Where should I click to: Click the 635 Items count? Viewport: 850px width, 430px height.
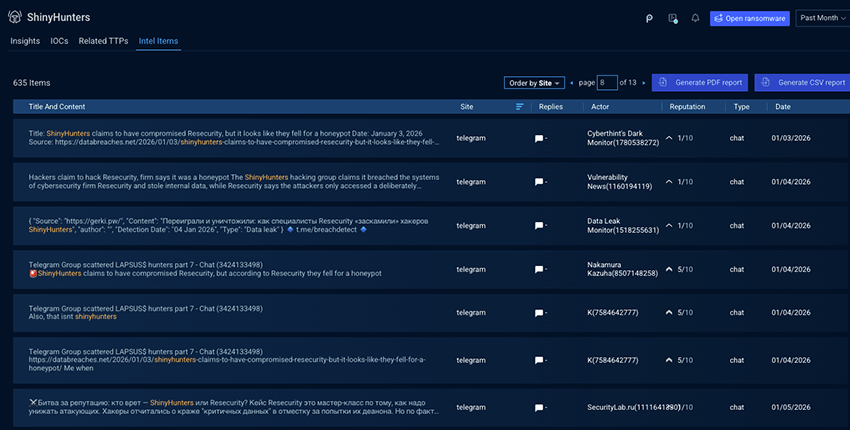tap(31, 83)
